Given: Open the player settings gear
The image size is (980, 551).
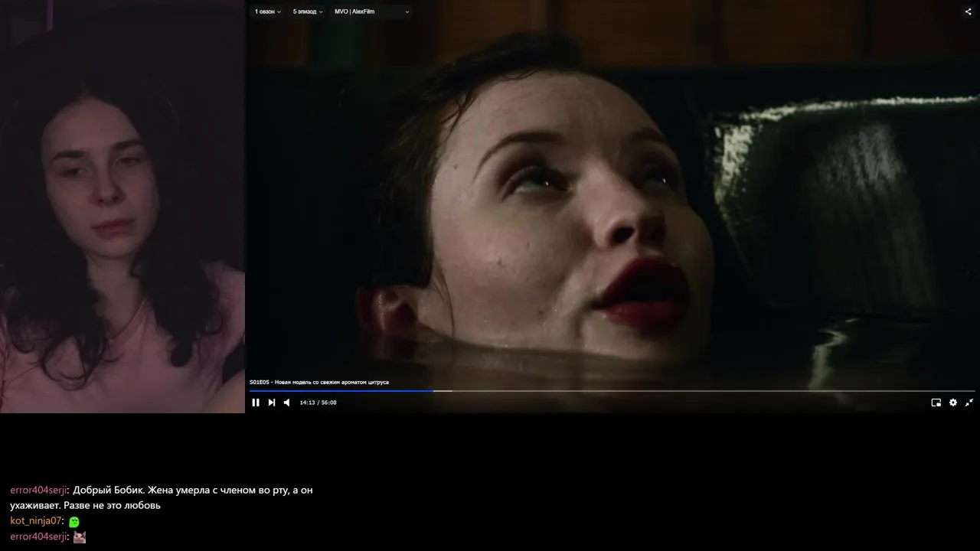Looking at the screenshot, I should pos(953,403).
